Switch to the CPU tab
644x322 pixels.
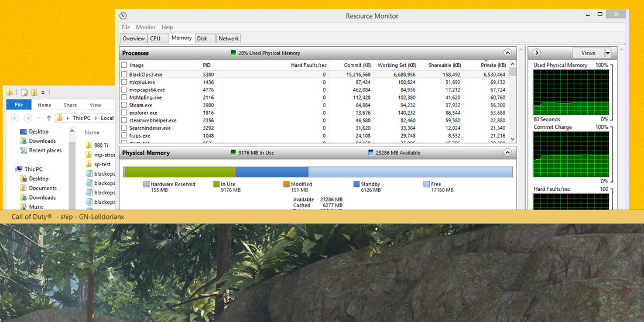(155, 39)
